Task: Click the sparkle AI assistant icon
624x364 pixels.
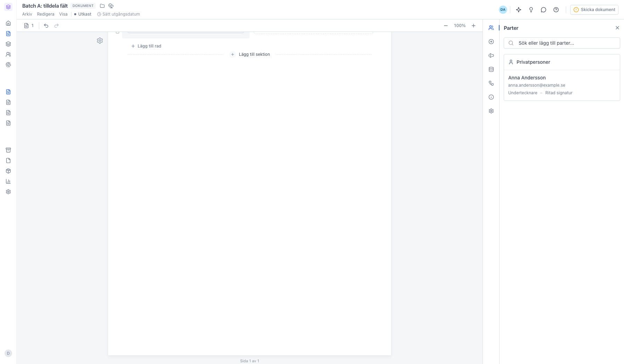Action: [519, 10]
